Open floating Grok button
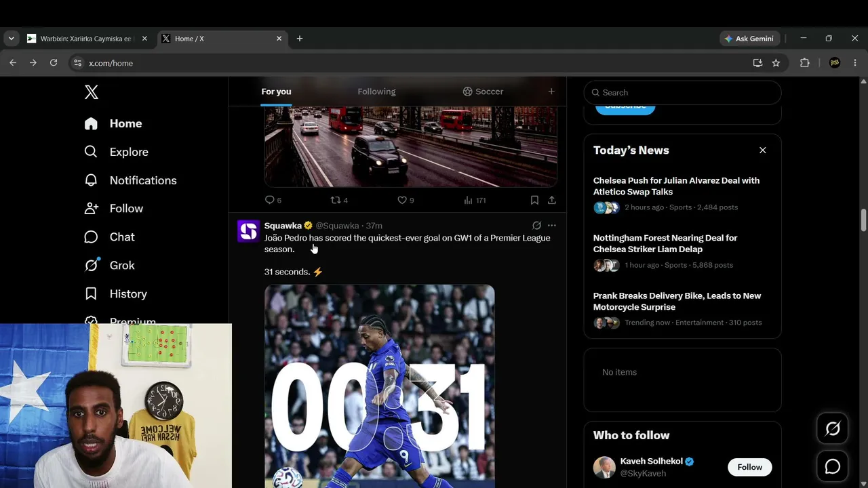The height and width of the screenshot is (488, 868). pos(833,428)
